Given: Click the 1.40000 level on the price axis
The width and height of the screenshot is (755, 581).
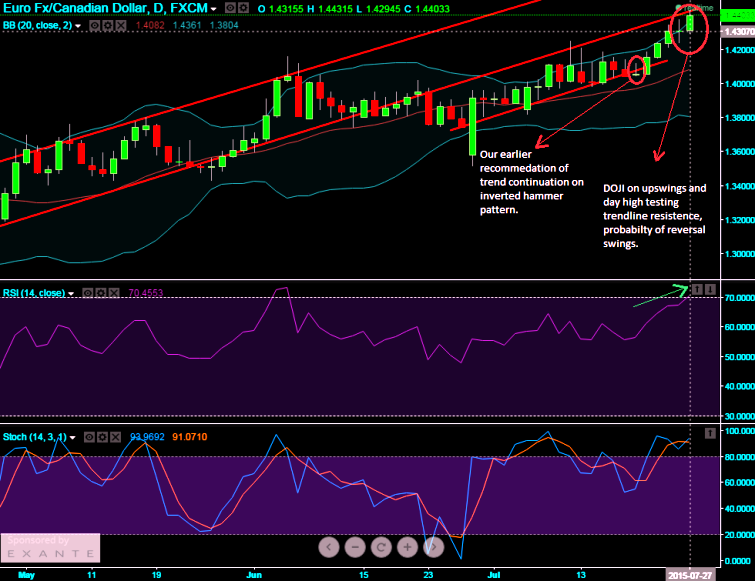Looking at the screenshot, I should (740, 84).
